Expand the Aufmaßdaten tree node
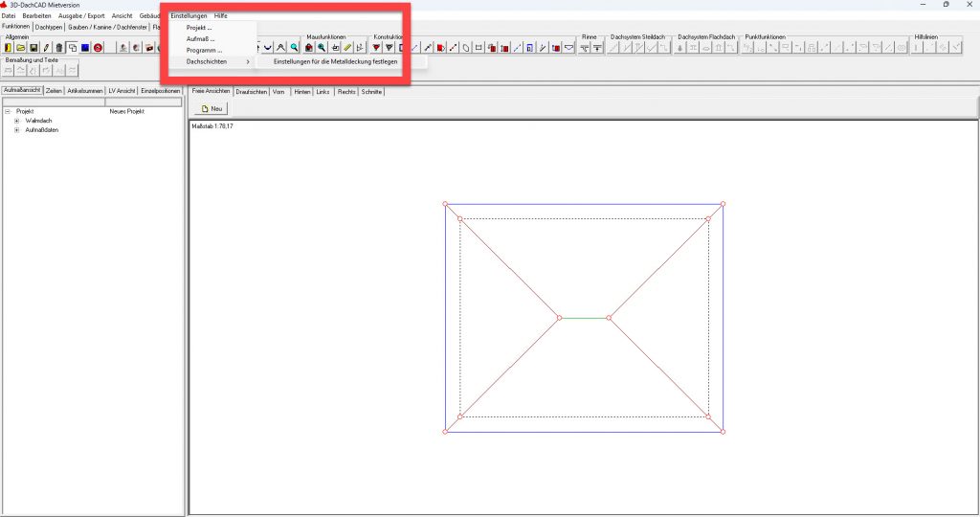Image resolution: width=980 pixels, height=517 pixels. 17,130
